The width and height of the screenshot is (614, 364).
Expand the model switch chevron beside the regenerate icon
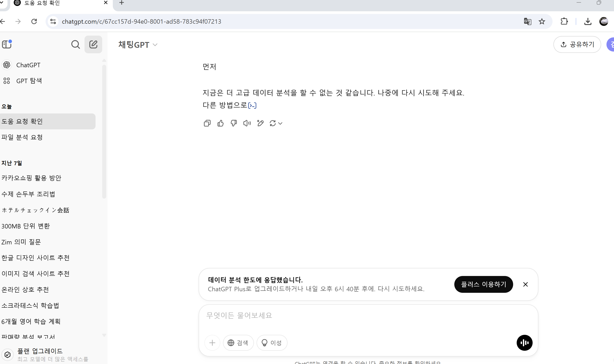click(280, 123)
